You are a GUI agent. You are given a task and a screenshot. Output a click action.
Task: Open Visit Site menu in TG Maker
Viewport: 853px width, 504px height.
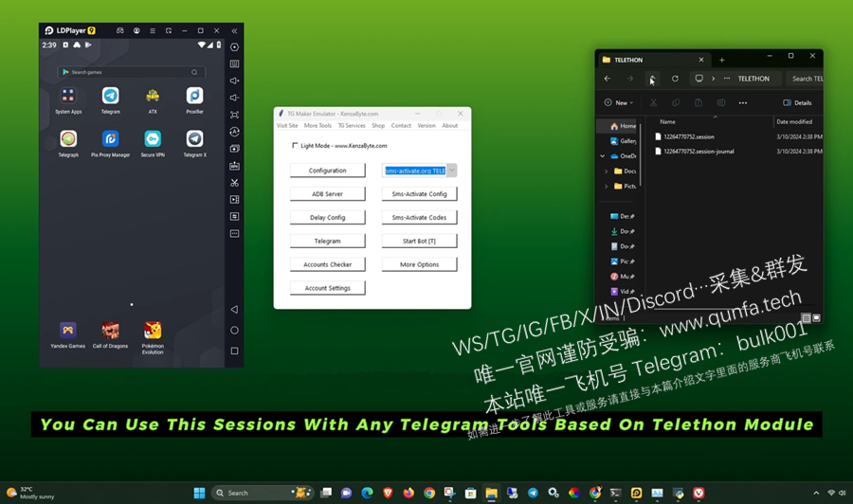pyautogui.click(x=287, y=126)
